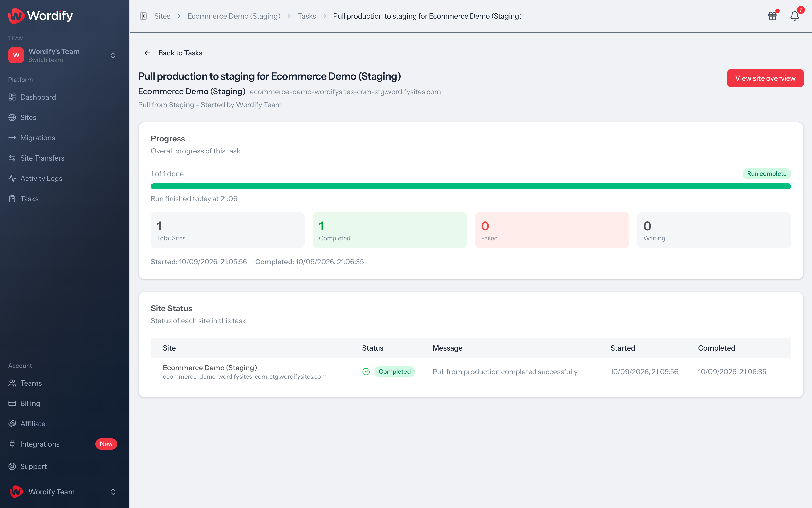Open Dashboard in the sidebar
The width and height of the screenshot is (812, 508).
pos(38,97)
